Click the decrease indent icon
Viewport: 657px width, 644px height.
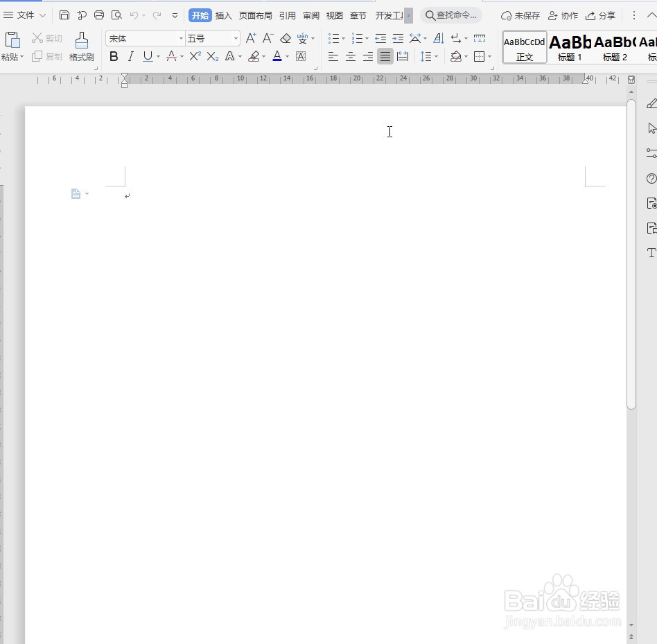pyautogui.click(x=380, y=39)
